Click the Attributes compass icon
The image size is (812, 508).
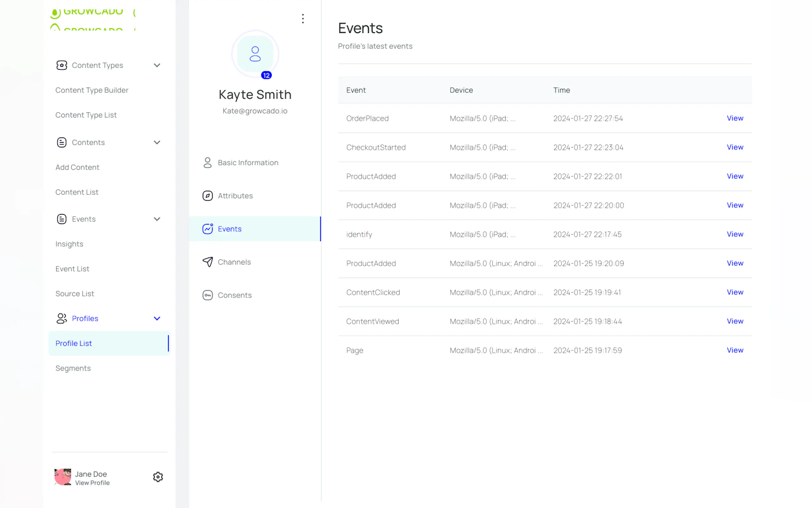[x=207, y=196]
